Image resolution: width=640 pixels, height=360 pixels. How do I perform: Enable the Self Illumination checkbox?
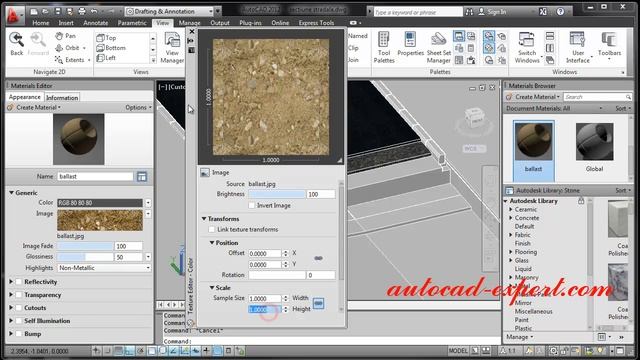pyautogui.click(x=19, y=321)
